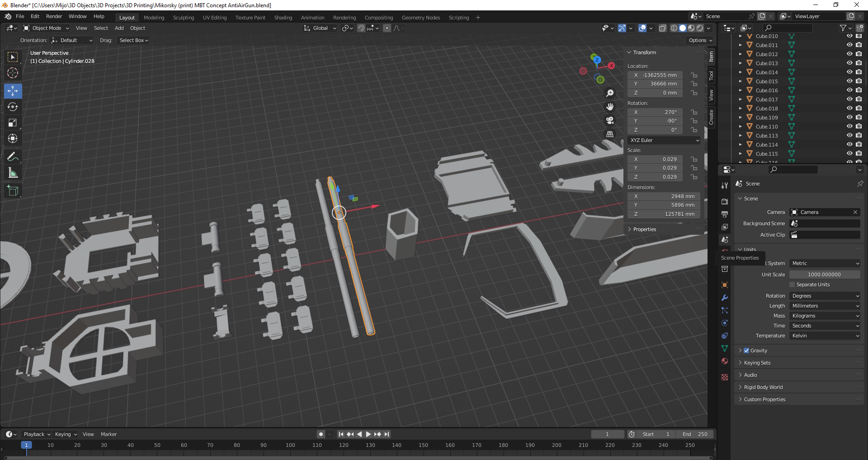The width and height of the screenshot is (868, 460).
Task: Choose the Add Cube tool
Action: click(x=13, y=190)
